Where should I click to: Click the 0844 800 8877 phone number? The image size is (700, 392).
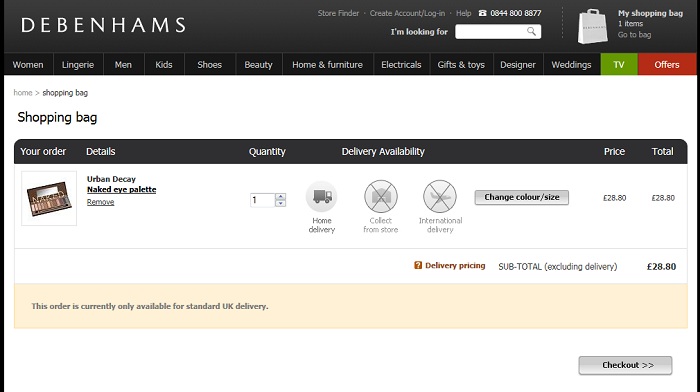coord(516,13)
